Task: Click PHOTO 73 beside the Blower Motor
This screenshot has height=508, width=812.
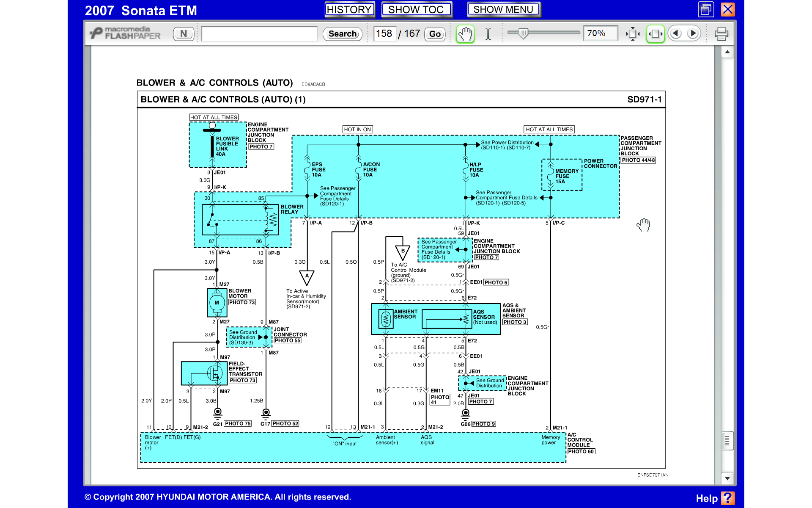Action: (242, 302)
